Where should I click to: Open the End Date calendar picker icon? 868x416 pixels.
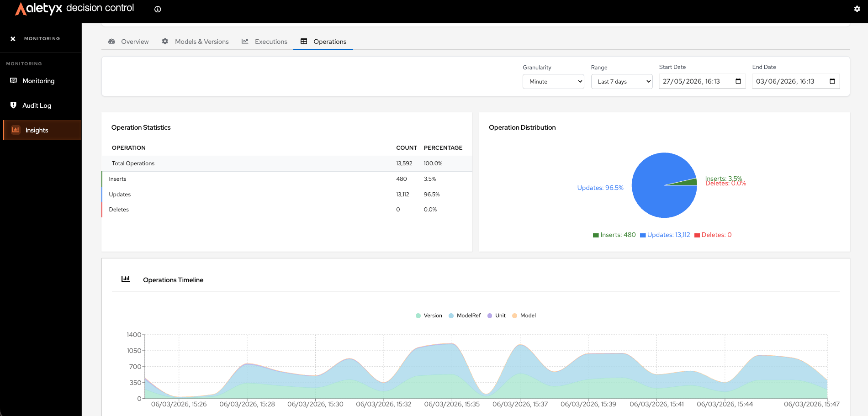click(x=832, y=81)
